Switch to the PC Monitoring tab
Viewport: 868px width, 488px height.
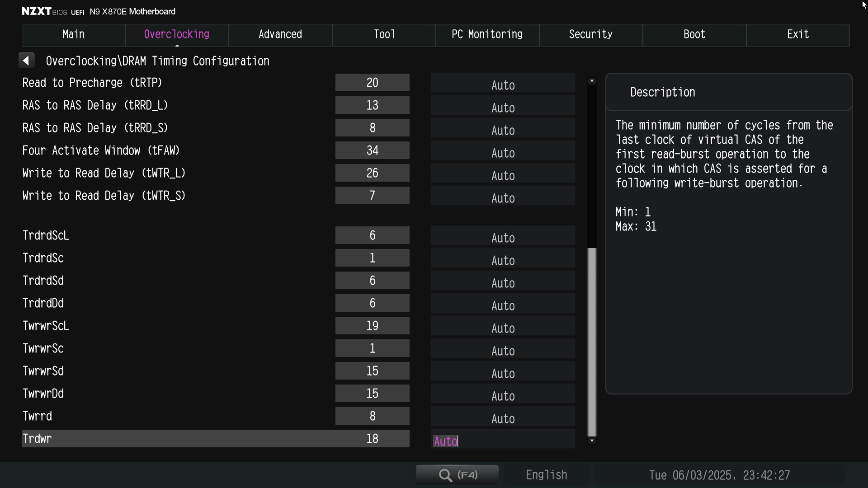[x=487, y=35]
